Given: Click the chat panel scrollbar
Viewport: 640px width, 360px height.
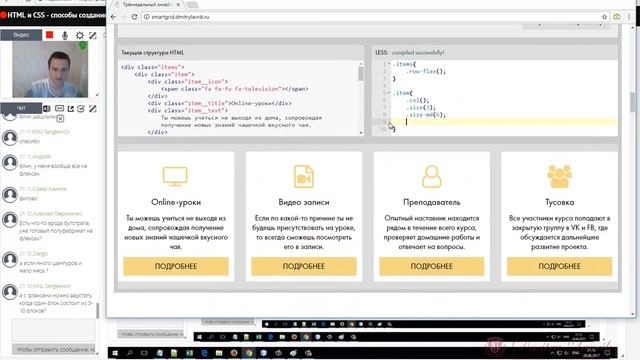Looking at the screenshot, I should coord(98,310).
